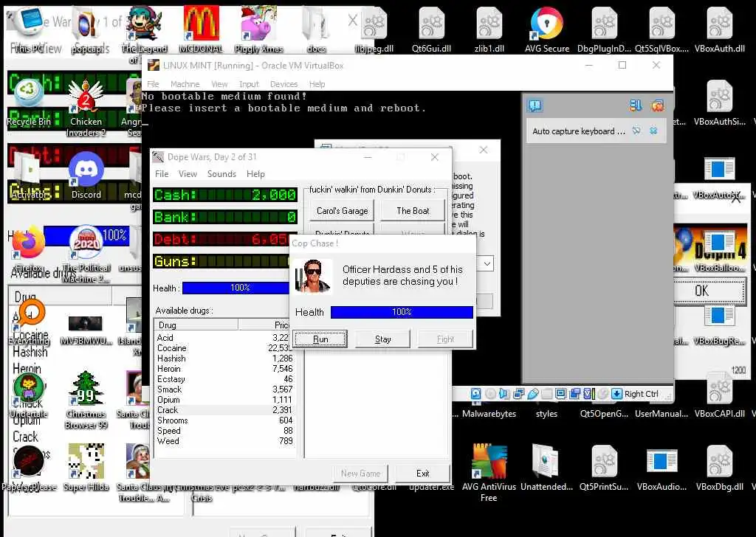This screenshot has height=537, width=756.
Task: Select the Christmas Browser 99 icon
Action: (86, 400)
